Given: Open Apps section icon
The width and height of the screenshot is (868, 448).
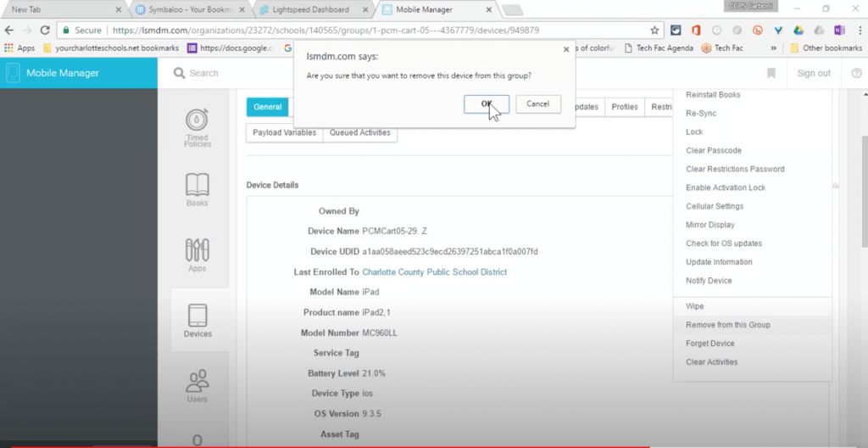Looking at the screenshot, I should coord(197,255).
